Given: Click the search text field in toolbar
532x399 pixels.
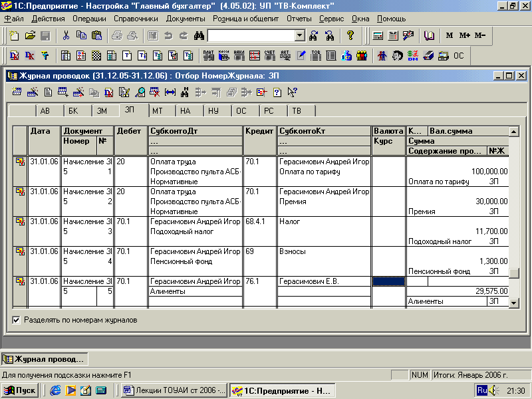Looking at the screenshot, I should [x=251, y=36].
